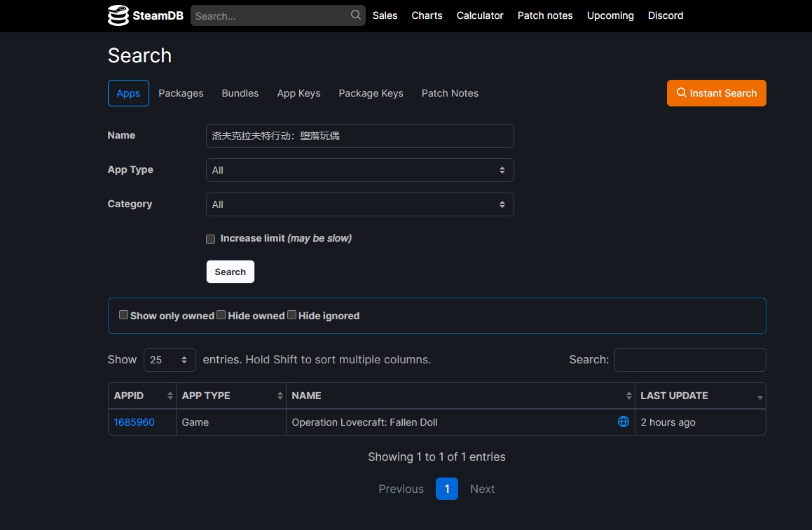Sort by APPID column arrows

click(x=170, y=396)
